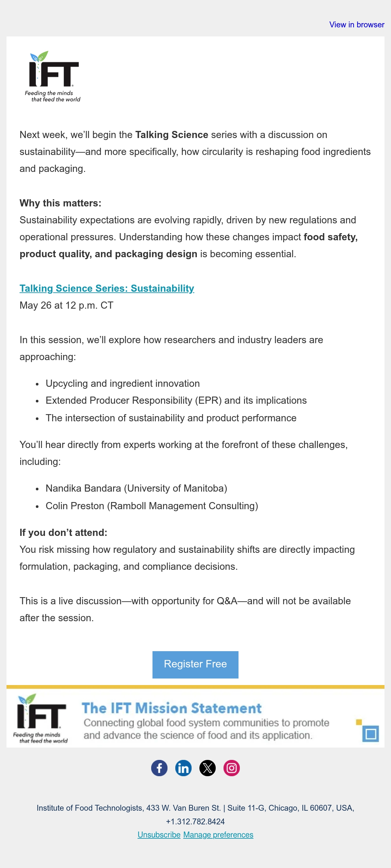Open the Facebook social icon

(159, 768)
